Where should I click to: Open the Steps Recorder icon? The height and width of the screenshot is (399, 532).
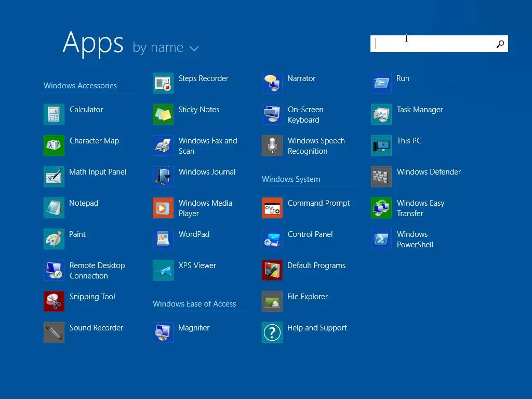[x=163, y=83]
